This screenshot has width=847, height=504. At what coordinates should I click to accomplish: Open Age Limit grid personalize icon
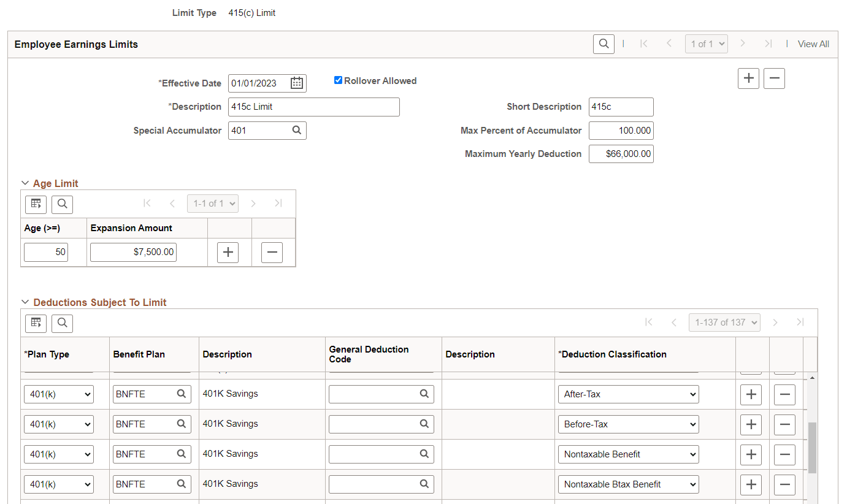click(x=36, y=204)
